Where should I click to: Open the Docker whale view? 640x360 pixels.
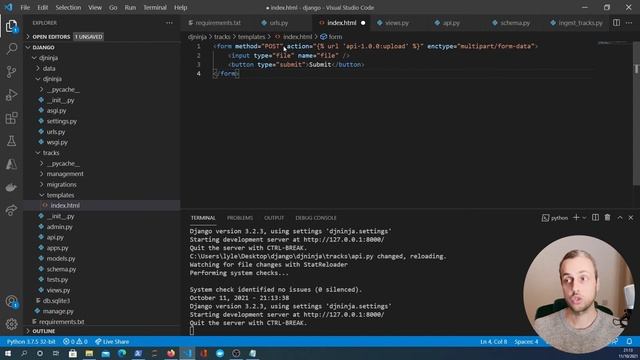(11, 187)
